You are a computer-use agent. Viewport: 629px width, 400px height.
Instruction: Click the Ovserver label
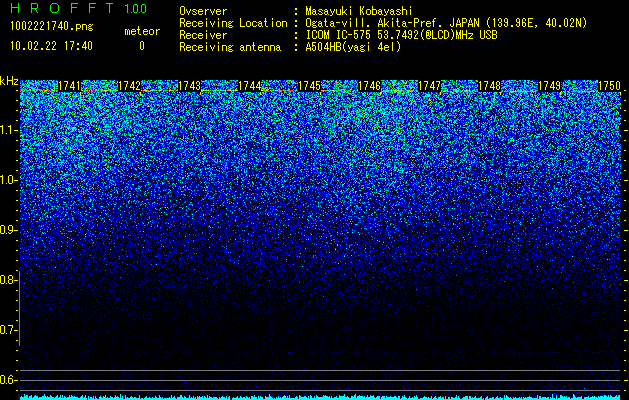click(x=203, y=11)
